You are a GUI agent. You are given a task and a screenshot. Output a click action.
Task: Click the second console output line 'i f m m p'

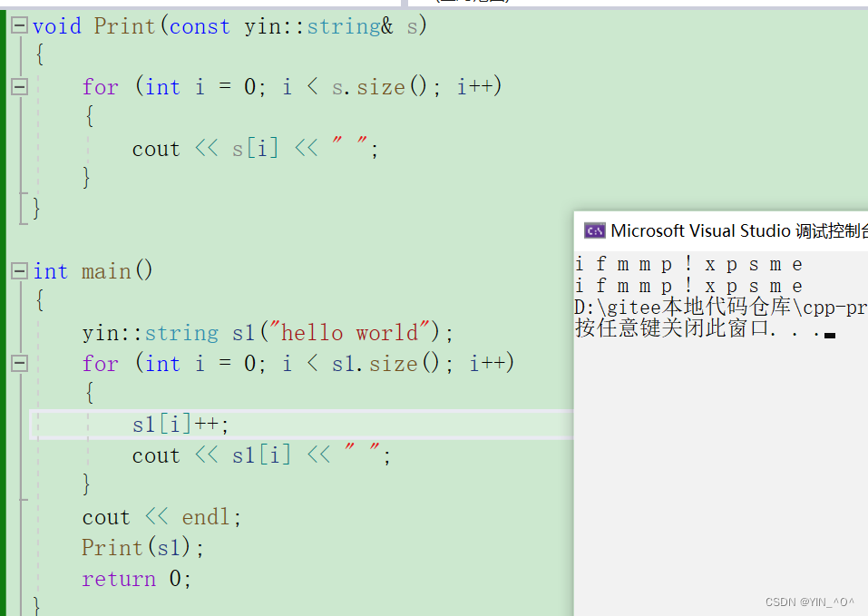coord(688,286)
